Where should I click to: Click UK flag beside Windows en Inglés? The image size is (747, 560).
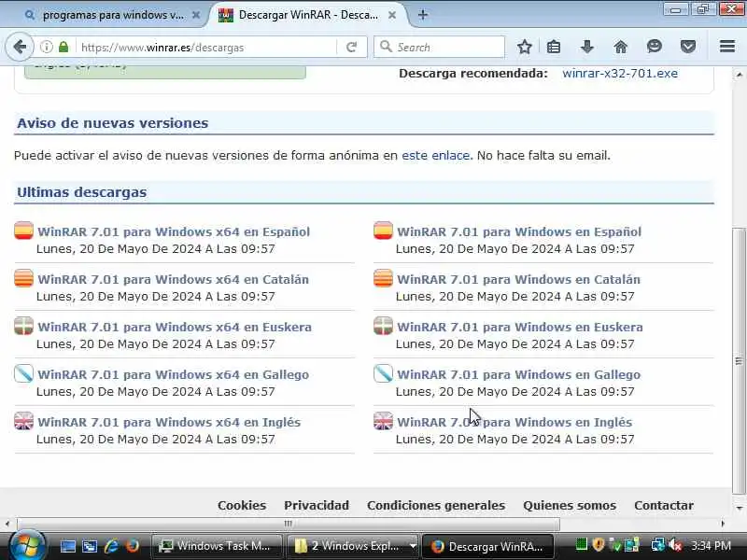[x=383, y=421]
